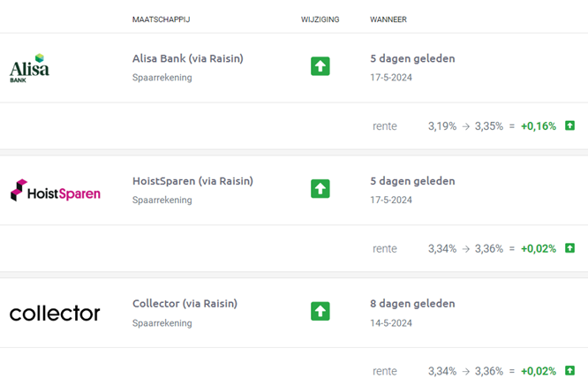This screenshot has width=588, height=386.
Task: Click green up-arrow icon in Alisa Bank row
Action: click(x=320, y=66)
